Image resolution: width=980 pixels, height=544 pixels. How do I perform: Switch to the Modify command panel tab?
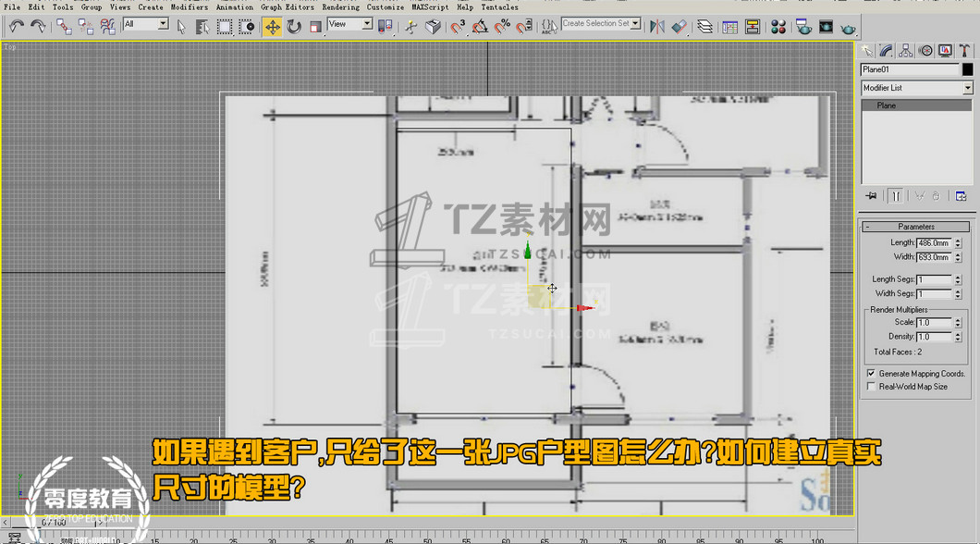tap(887, 51)
